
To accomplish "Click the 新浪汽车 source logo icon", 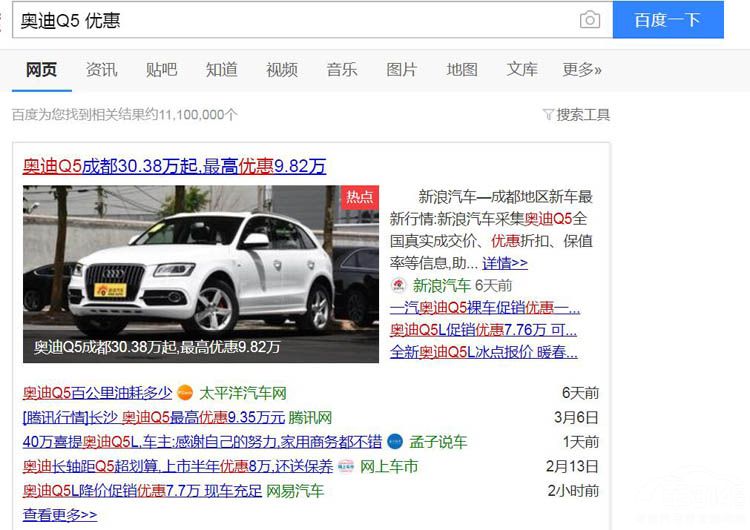I will 398,286.
